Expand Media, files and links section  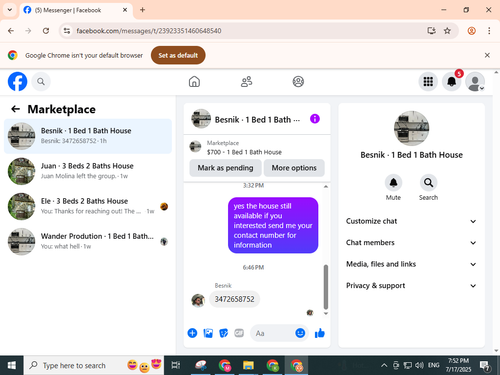coord(411,264)
